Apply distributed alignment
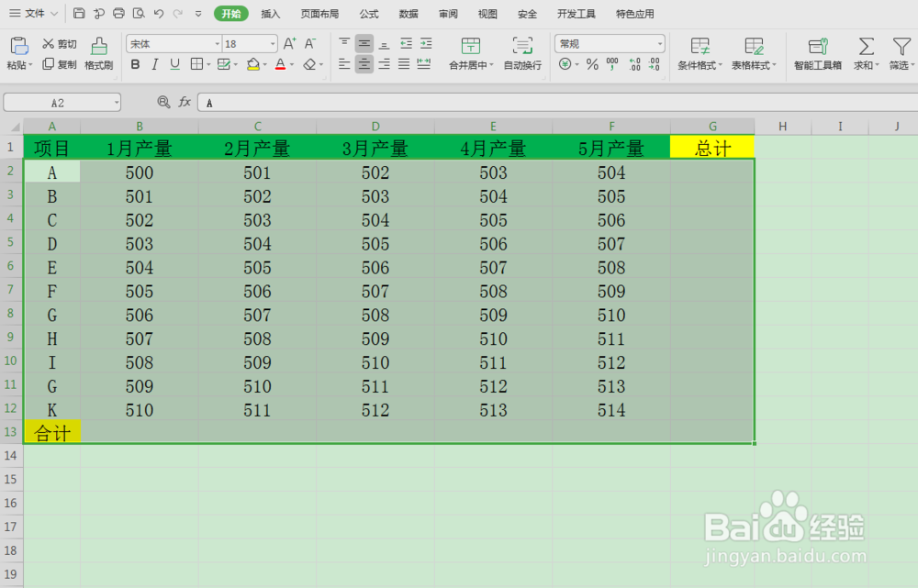 (x=424, y=64)
